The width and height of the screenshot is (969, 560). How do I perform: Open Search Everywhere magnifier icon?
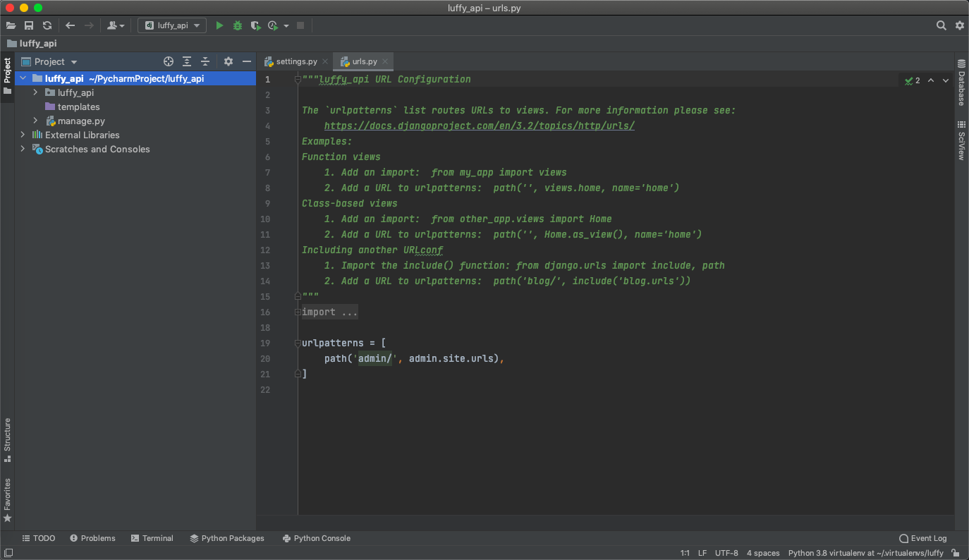(941, 25)
